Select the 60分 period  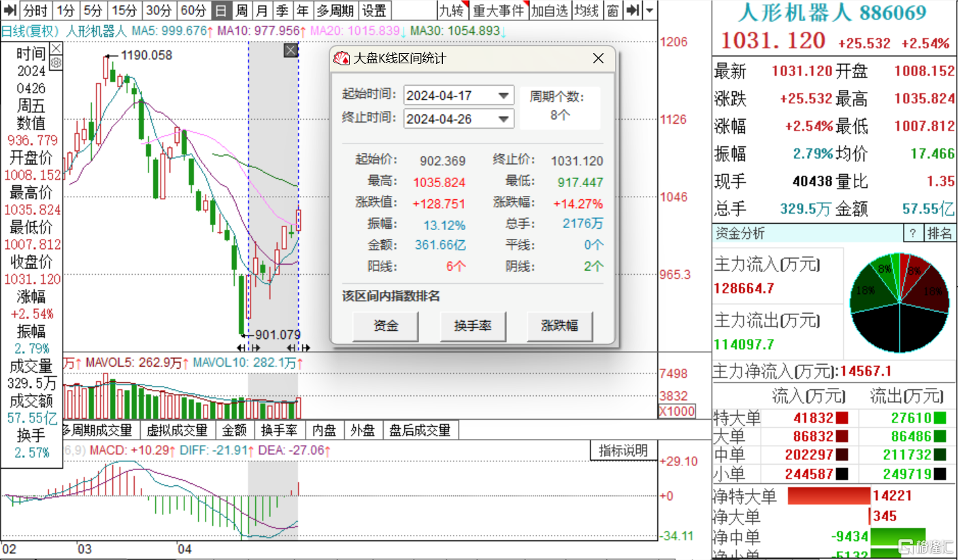(194, 10)
